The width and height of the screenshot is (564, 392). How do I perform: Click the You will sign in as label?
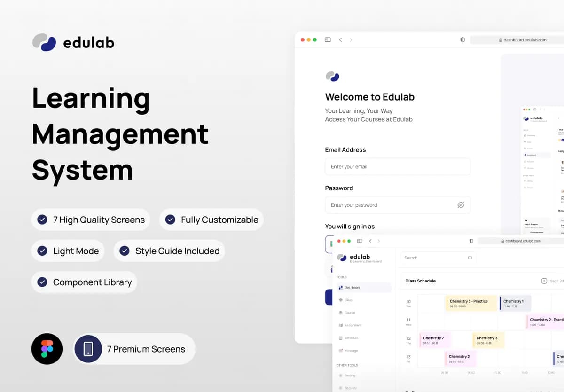[x=350, y=227]
